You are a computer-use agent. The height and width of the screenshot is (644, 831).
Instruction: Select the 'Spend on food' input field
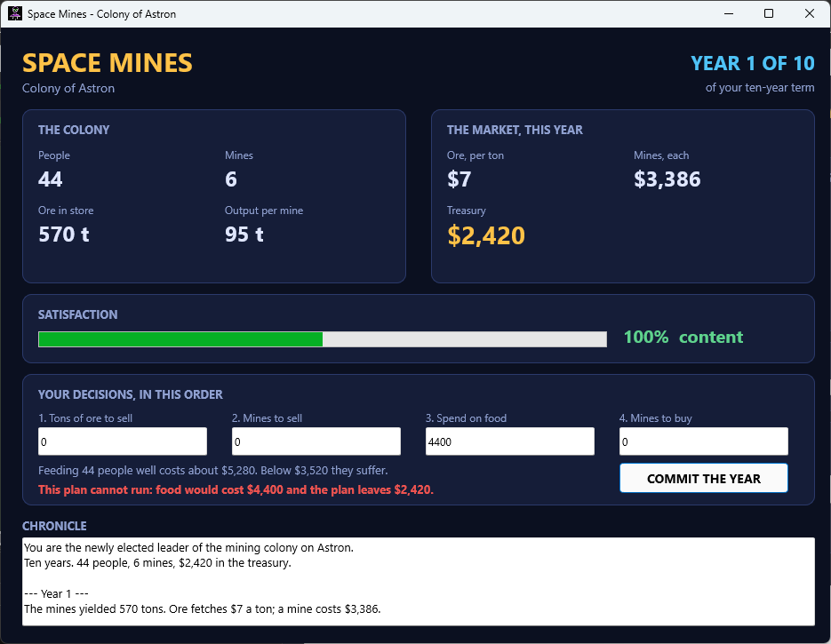510,441
